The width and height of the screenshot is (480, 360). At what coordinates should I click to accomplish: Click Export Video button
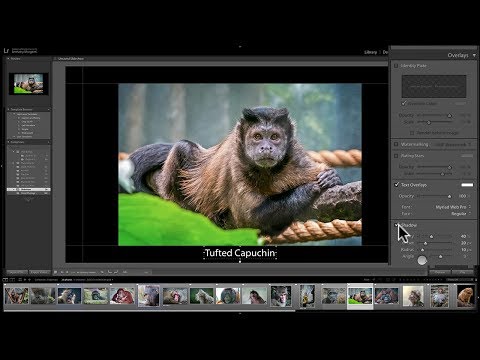39,272
